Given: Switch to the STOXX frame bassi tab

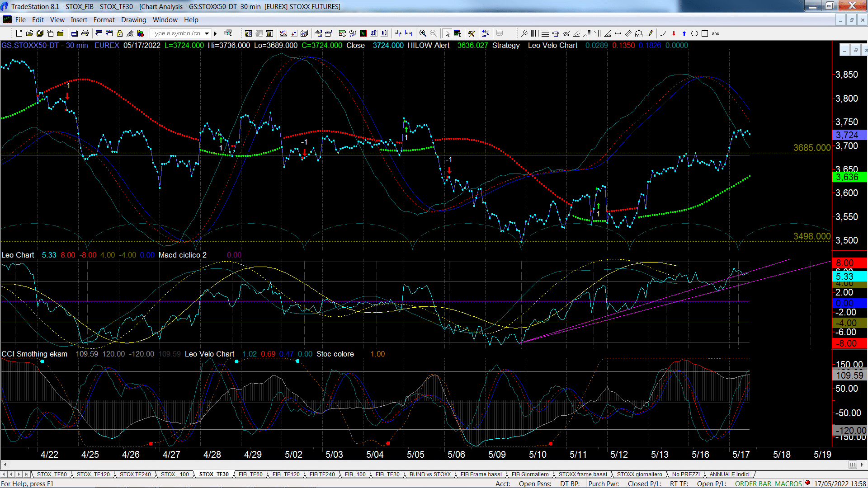Looking at the screenshot, I should tap(583, 474).
